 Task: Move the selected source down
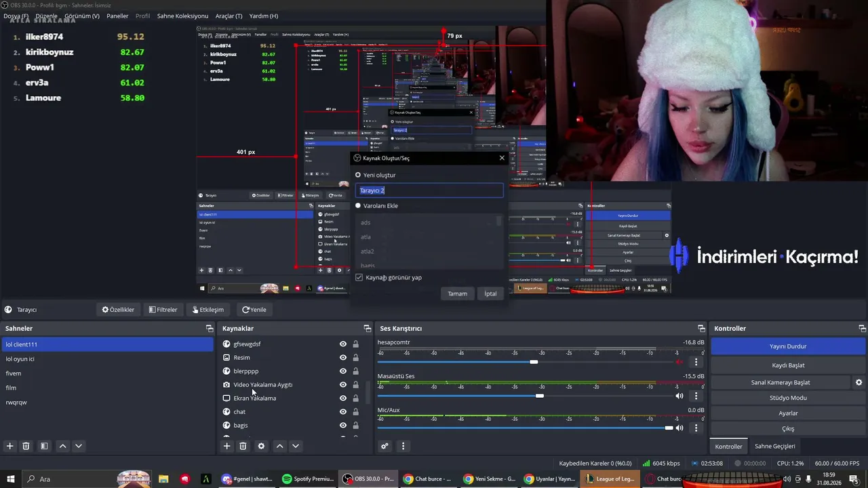pos(295,446)
